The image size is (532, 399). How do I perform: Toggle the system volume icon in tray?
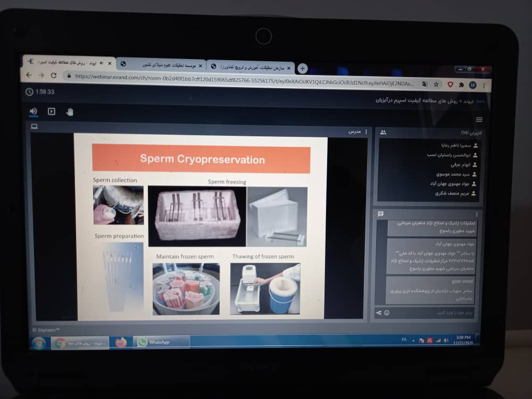445,340
